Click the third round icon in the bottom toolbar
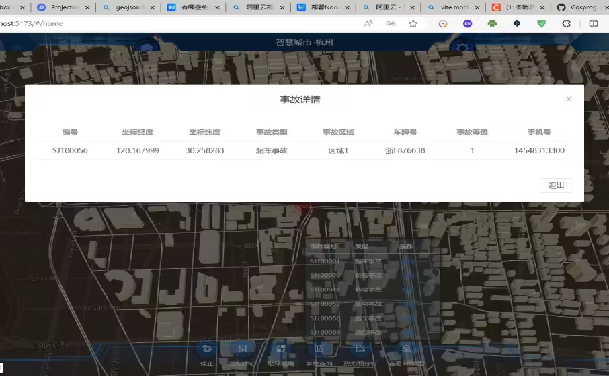The height and width of the screenshot is (376, 609). [x=281, y=349]
